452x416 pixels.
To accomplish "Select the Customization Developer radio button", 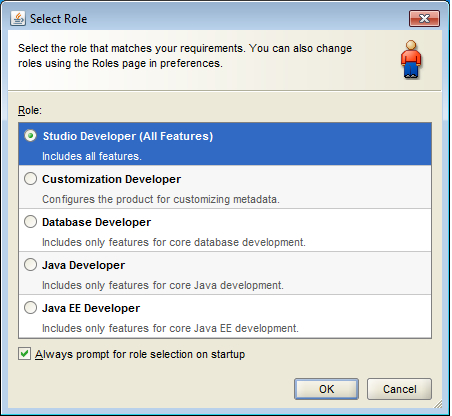I will [x=30, y=179].
